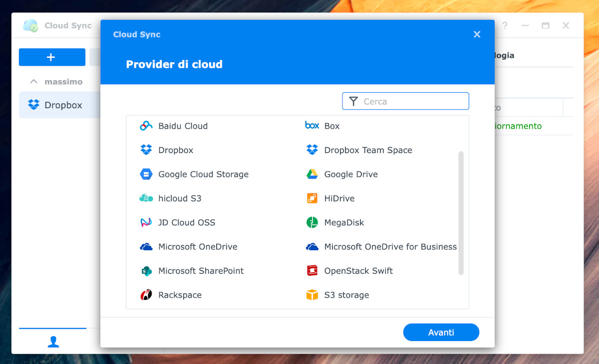Select the Baidu Cloud provider icon

click(146, 126)
